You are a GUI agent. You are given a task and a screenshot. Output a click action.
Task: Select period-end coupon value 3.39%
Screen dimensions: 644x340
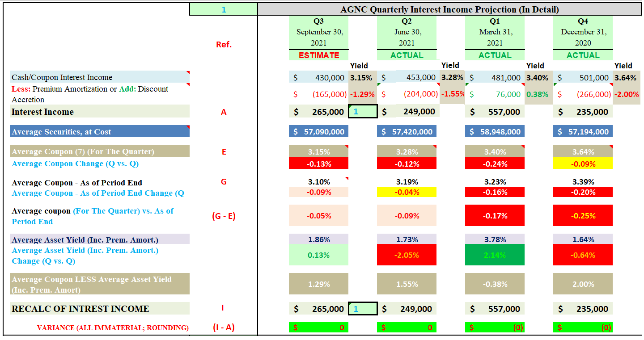tap(583, 182)
